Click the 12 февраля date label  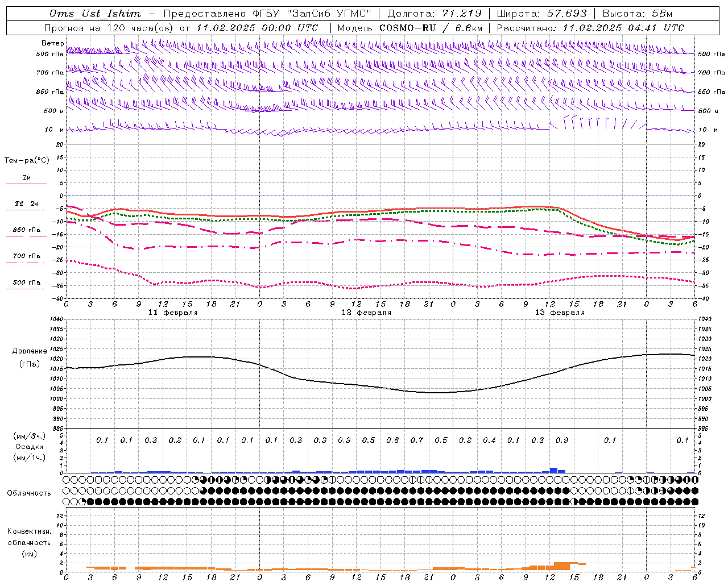pos(366,313)
